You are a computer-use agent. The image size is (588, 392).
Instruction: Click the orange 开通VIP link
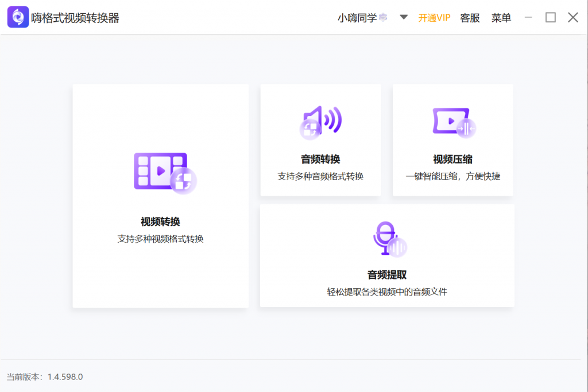[434, 18]
